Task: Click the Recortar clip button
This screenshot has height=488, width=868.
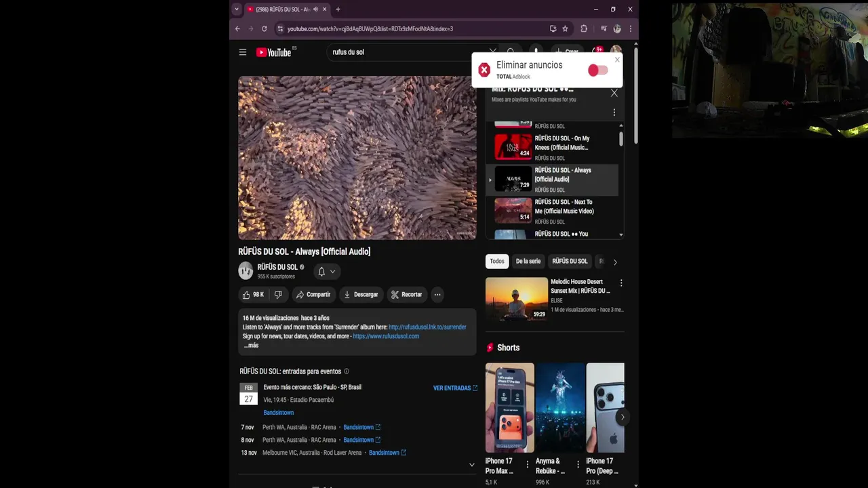Action: click(406, 294)
